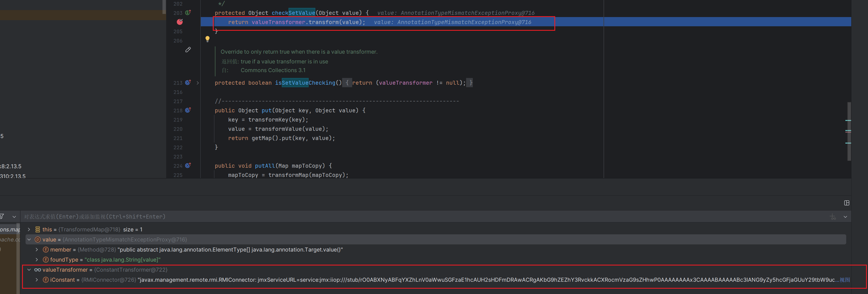Click the field icon next to 'foundType'
The width and height of the screenshot is (868, 294).
[46, 260]
